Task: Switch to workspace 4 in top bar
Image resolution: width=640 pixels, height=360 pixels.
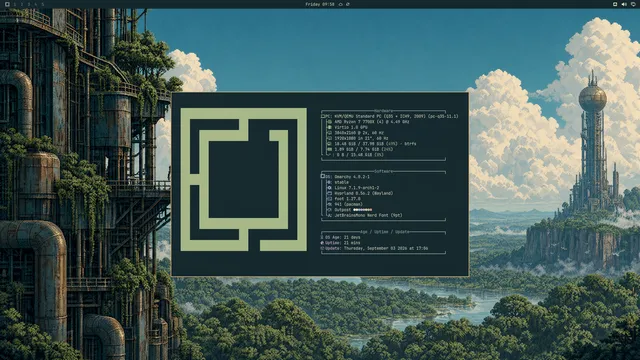Action: point(36,4)
